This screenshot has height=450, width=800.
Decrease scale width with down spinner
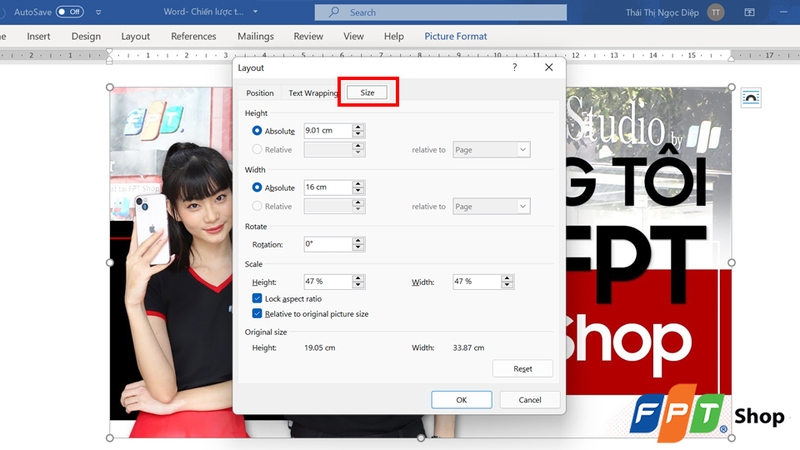pos(507,285)
